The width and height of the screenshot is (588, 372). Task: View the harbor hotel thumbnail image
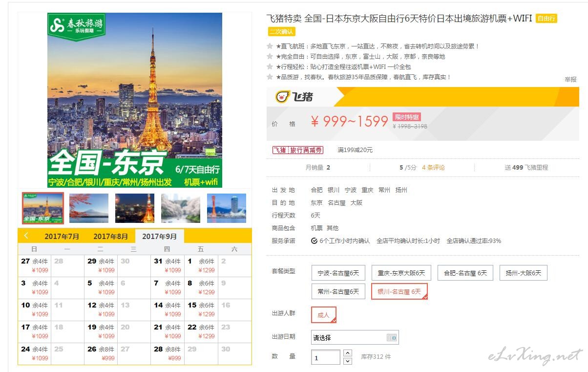pos(227,208)
